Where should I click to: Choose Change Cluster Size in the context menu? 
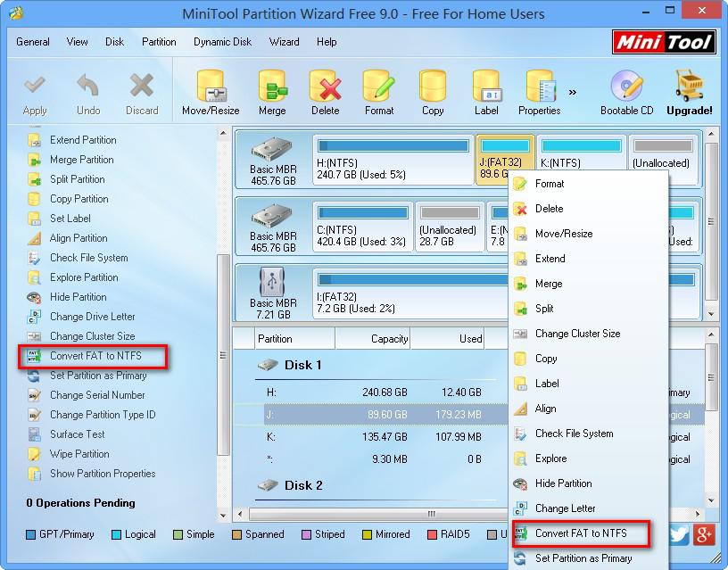tap(588, 334)
